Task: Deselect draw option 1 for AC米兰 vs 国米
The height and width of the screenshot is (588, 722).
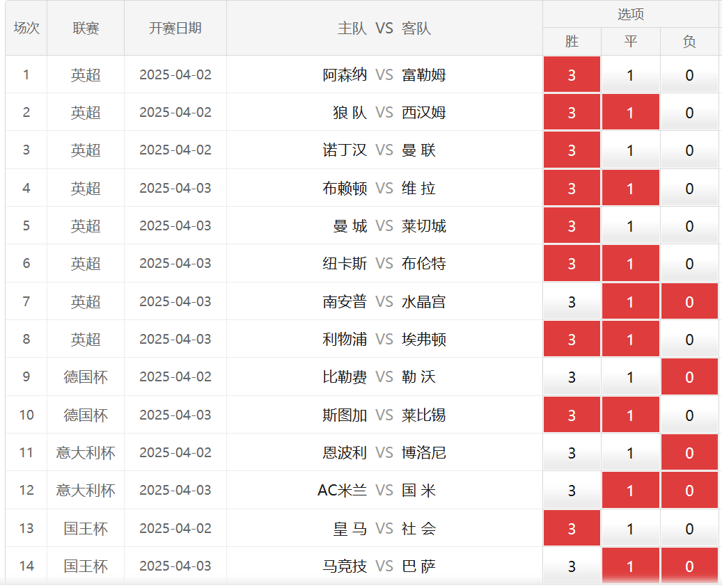Action: tap(630, 490)
